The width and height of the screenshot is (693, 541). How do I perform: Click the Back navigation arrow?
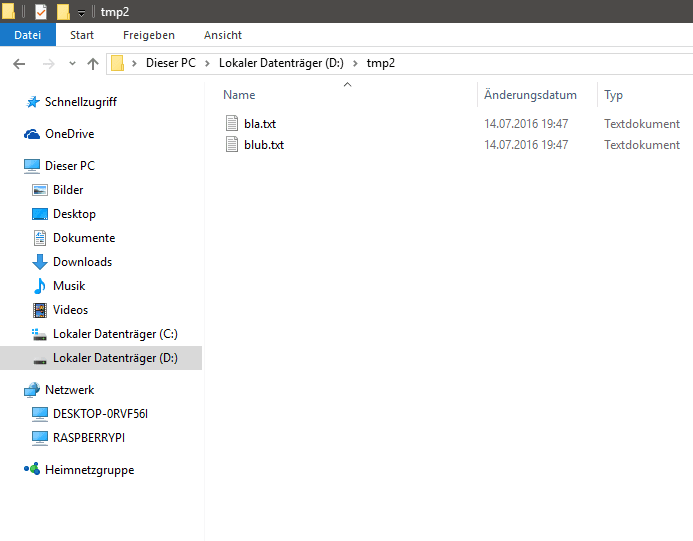tap(19, 64)
